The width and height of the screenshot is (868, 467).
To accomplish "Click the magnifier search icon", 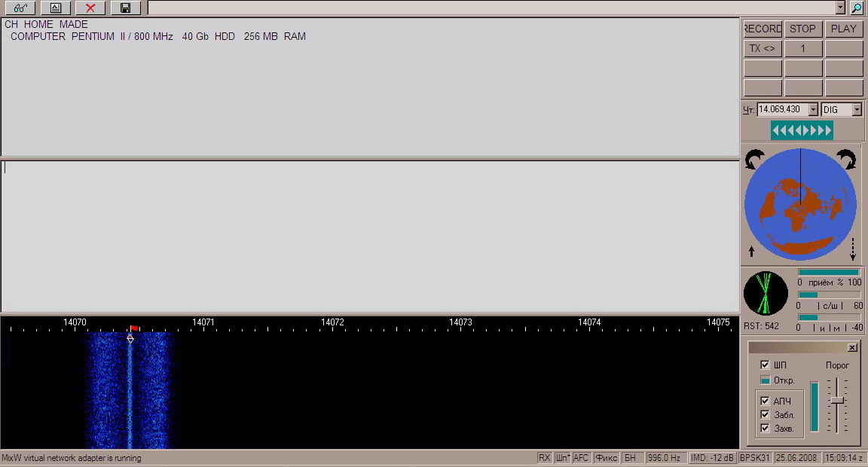I will pos(857,8).
